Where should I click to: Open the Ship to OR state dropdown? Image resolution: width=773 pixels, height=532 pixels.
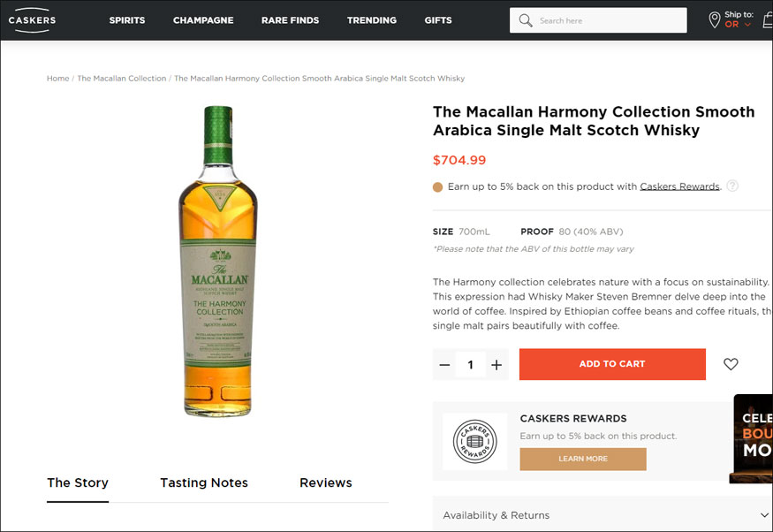pyautogui.click(x=738, y=25)
